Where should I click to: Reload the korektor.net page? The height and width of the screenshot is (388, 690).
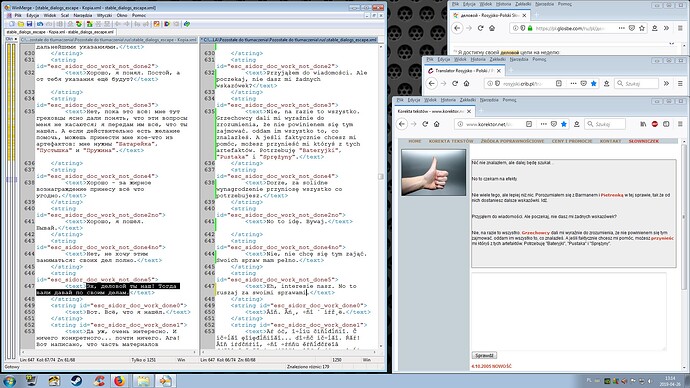pyautogui.click(x=425, y=124)
